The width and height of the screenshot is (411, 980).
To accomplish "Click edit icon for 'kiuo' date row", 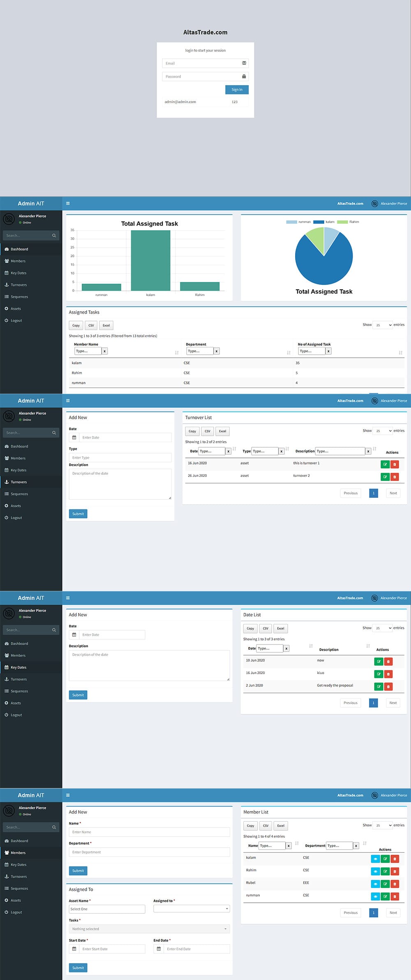I will [x=379, y=674].
